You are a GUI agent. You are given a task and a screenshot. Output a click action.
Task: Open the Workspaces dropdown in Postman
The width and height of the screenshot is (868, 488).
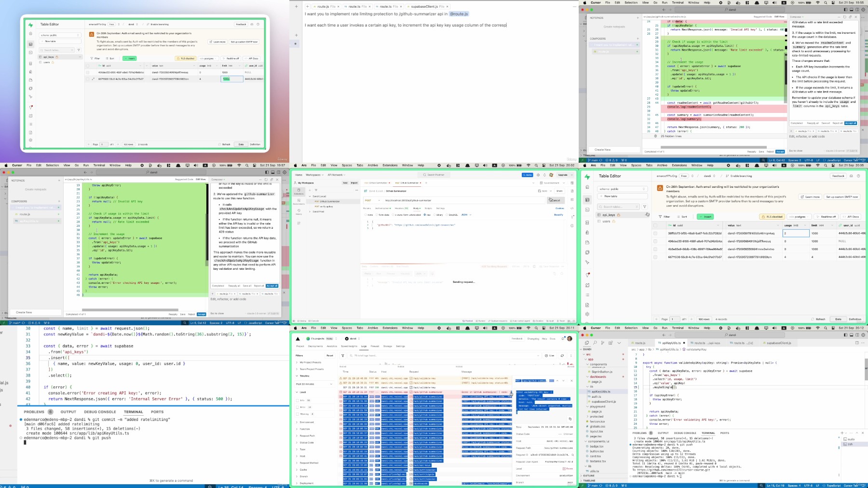[x=314, y=175]
